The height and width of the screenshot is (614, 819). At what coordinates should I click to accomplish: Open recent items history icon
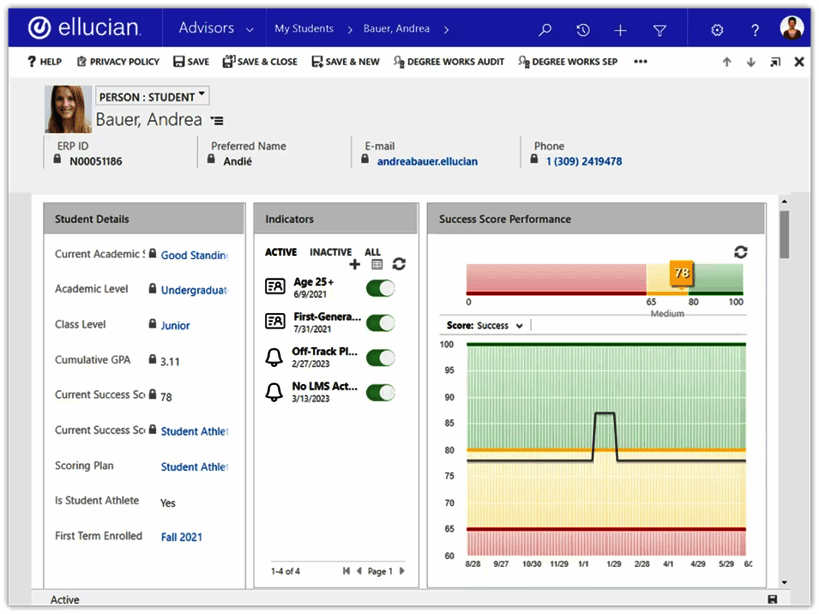(x=583, y=30)
